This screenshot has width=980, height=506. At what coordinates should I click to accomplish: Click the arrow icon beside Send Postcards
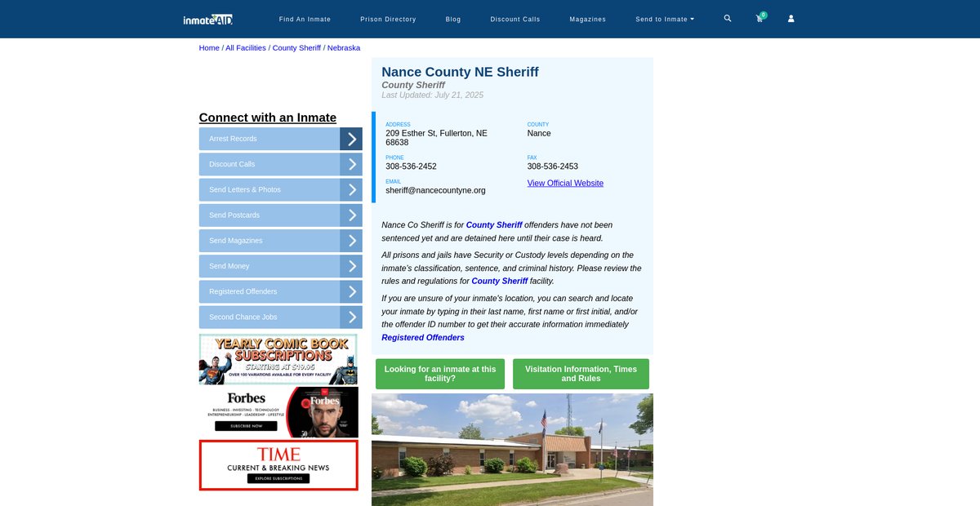(x=351, y=215)
